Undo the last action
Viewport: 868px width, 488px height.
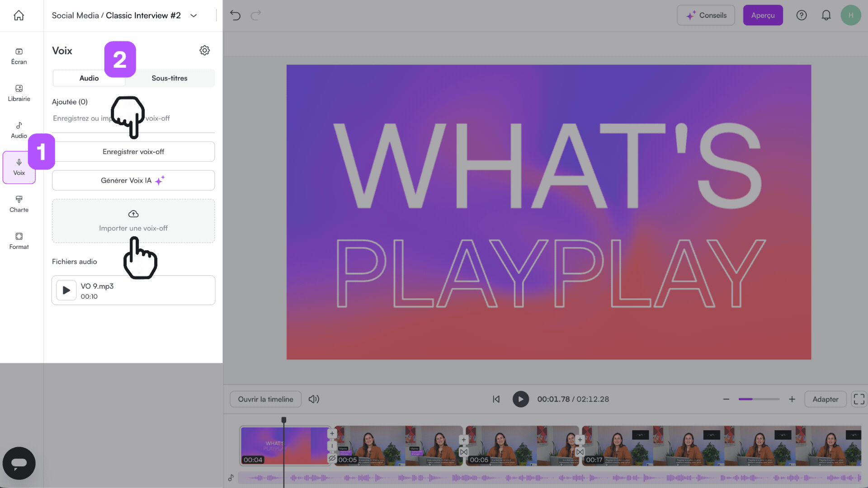point(235,15)
